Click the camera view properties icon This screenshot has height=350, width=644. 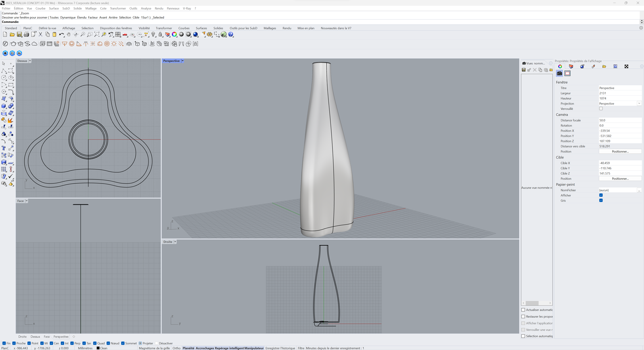pyautogui.click(x=559, y=73)
